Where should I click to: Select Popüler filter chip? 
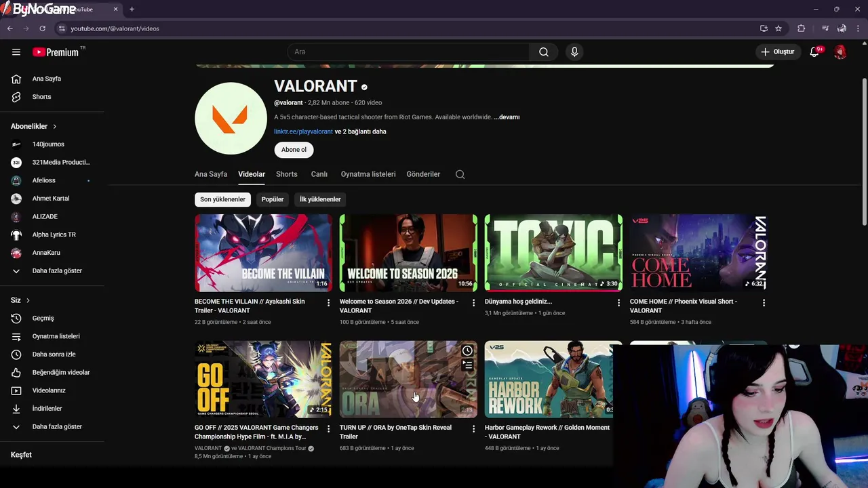click(x=273, y=199)
